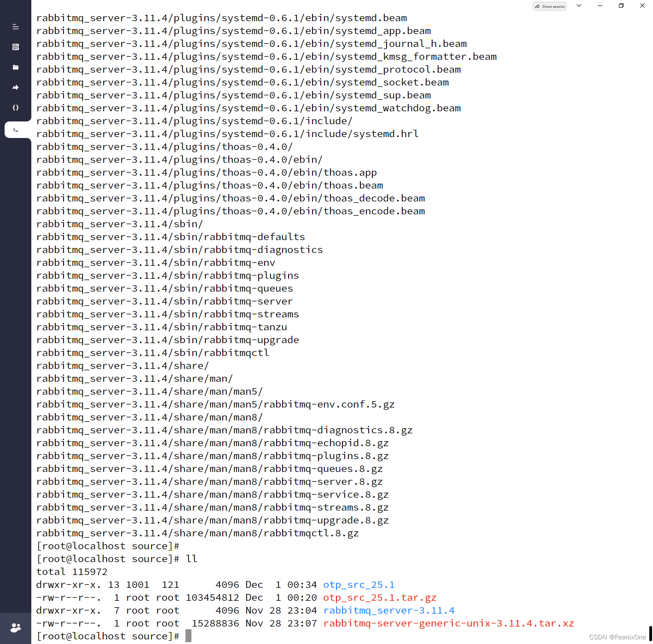
Task: Click the 'systemd-0.6.1/include/' directory line
Action: 195,121
